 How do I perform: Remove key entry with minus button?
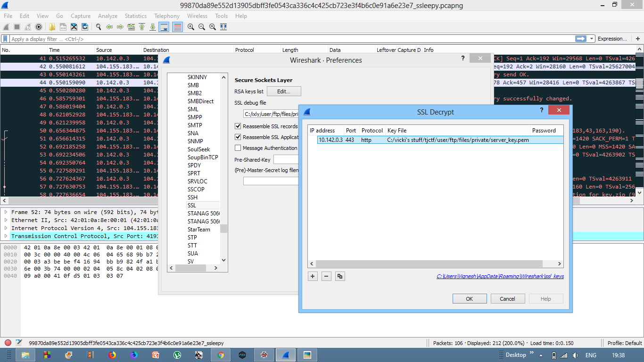point(326,276)
